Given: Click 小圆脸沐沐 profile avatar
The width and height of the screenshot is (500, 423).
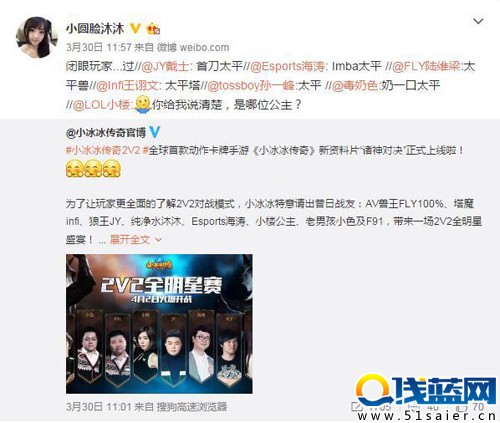Looking at the screenshot, I should [x=37, y=37].
